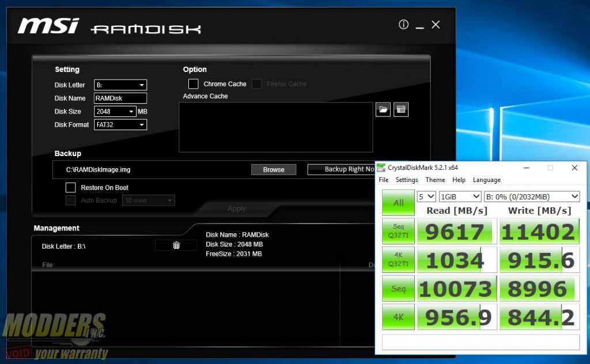Click the window icon beside Advance Cache

[x=401, y=109]
